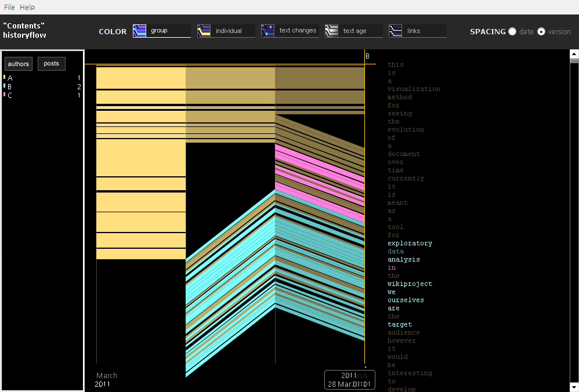This screenshot has height=392, width=579.
Task: Click author B cyan color marker
Action: [x=5, y=86]
